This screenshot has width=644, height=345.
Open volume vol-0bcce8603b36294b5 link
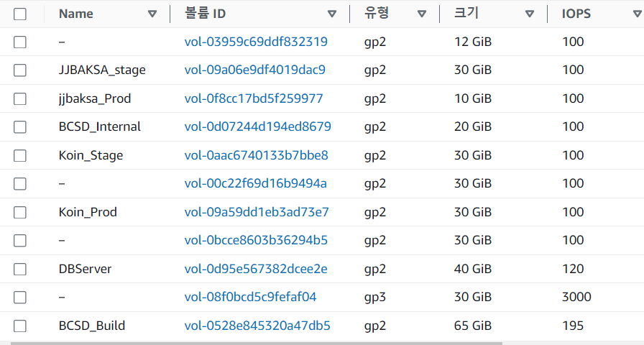tap(256, 240)
